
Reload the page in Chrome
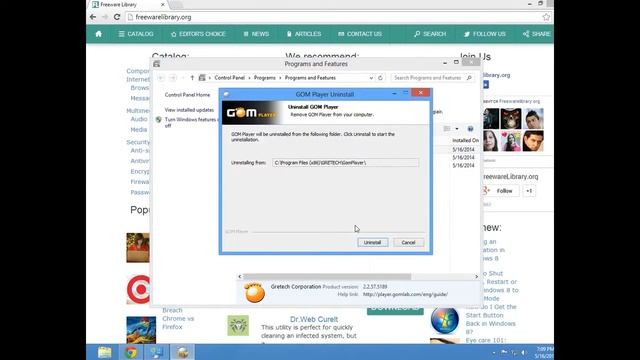pos(117,17)
